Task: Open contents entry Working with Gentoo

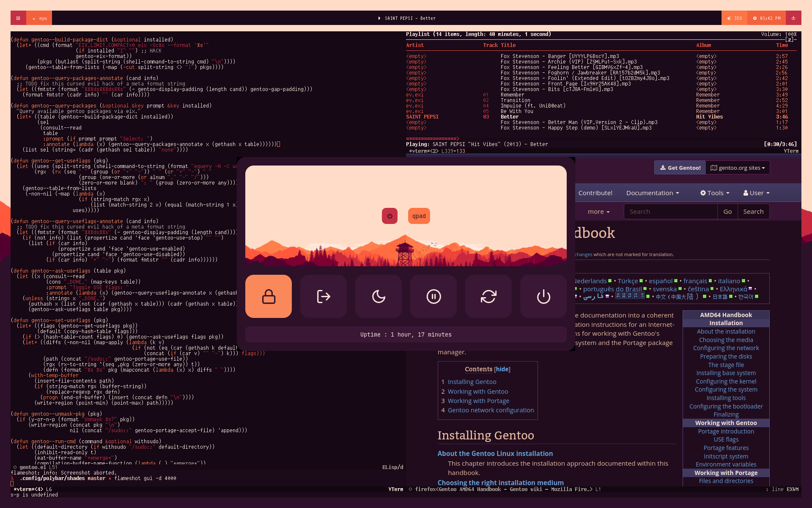Action: pyautogui.click(x=478, y=392)
